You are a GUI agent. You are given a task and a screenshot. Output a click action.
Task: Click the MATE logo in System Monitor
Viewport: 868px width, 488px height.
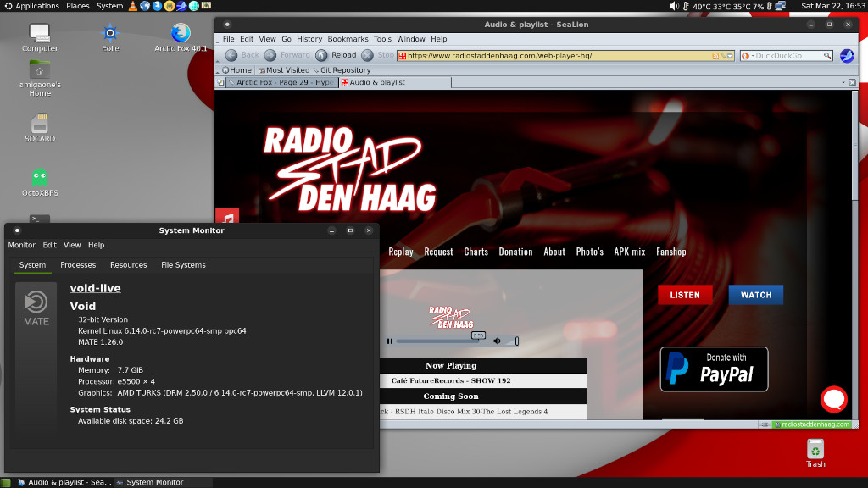pos(36,308)
